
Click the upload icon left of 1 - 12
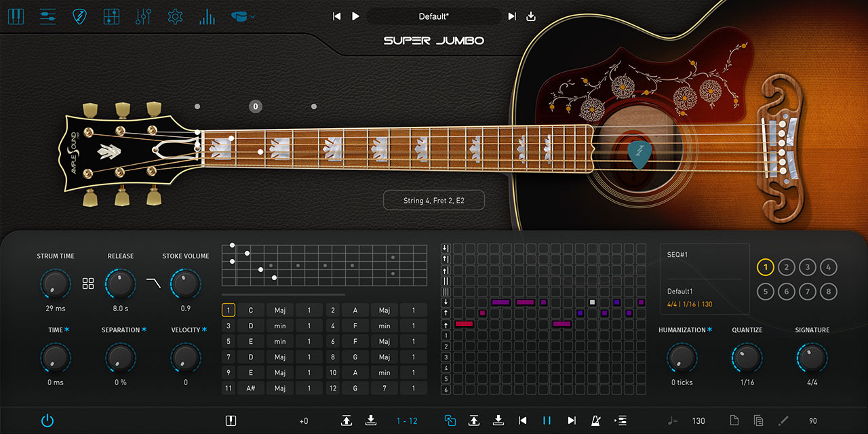(347, 420)
